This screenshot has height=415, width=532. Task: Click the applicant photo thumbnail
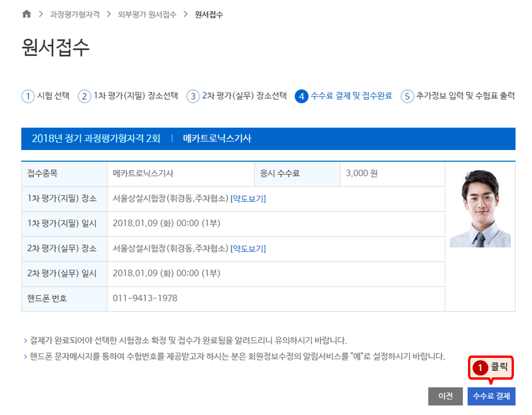tap(480, 209)
